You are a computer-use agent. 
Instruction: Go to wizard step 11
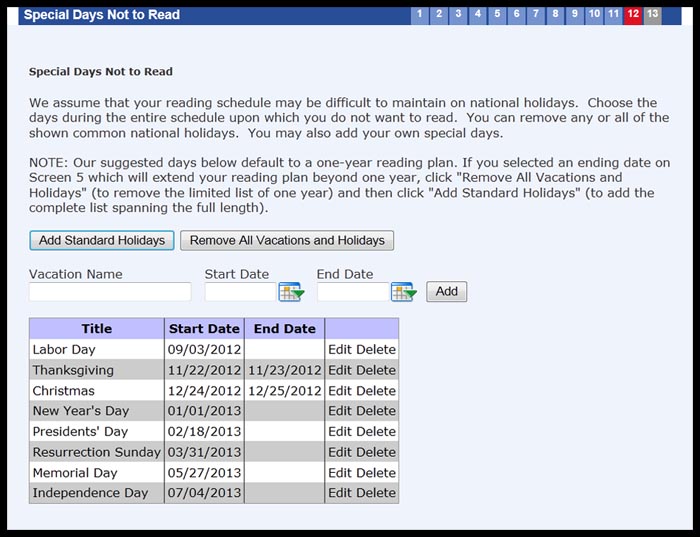(x=613, y=14)
